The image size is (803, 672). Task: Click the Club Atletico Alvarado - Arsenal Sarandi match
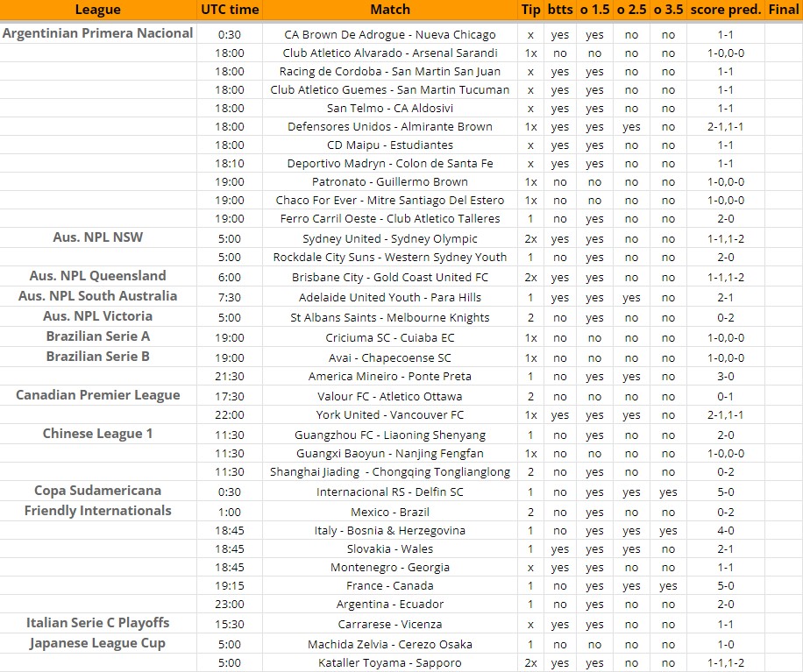[x=390, y=53]
